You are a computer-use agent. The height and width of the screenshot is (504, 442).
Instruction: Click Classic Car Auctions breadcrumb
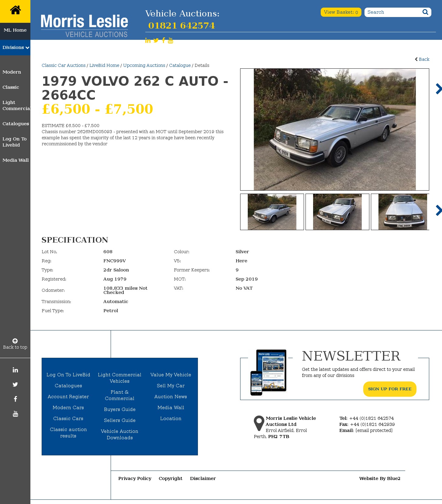tap(64, 65)
